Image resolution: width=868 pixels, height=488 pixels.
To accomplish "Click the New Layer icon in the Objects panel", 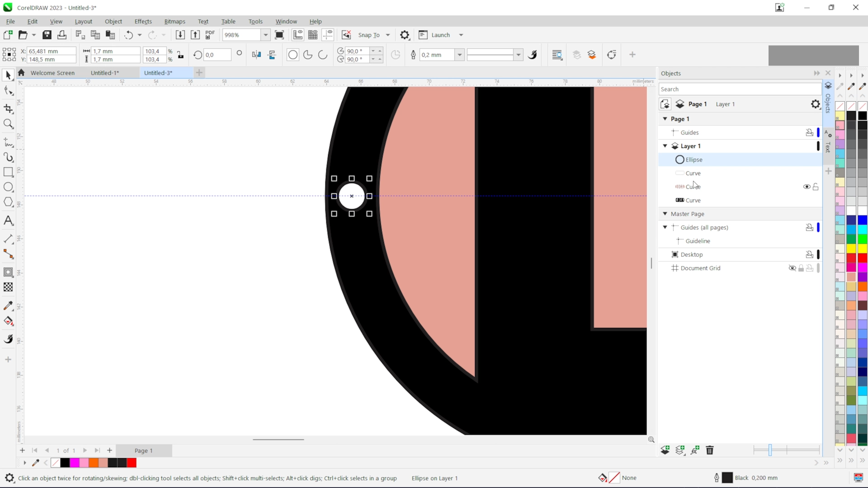I will coord(665,450).
